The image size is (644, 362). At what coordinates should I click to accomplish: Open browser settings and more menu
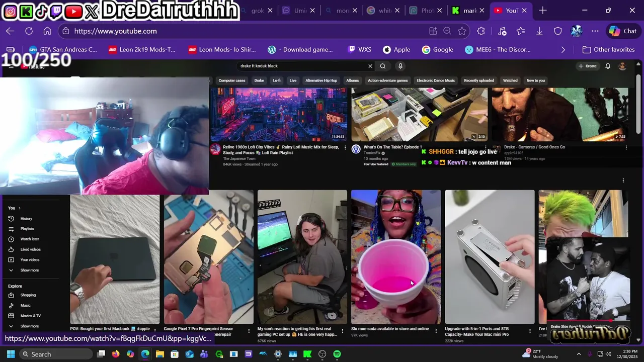(595, 31)
